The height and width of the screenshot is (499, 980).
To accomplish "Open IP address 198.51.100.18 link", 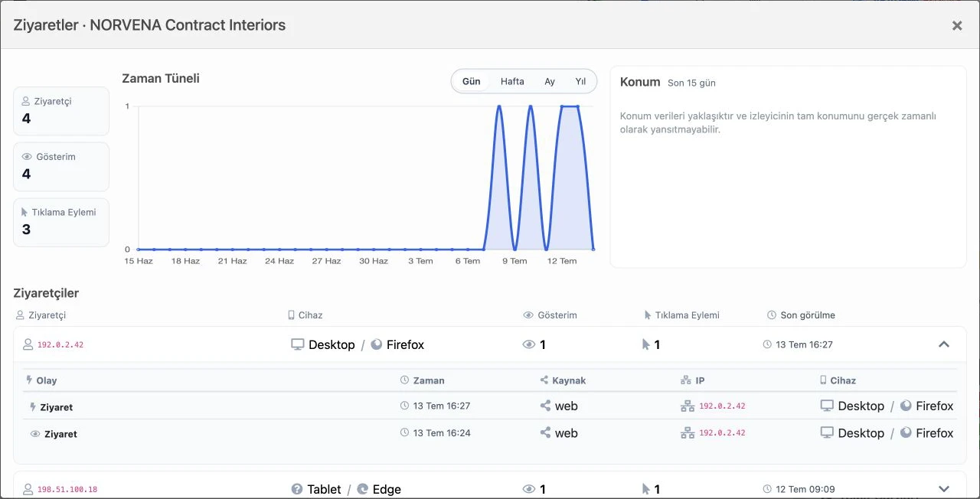I will pyautogui.click(x=67, y=489).
